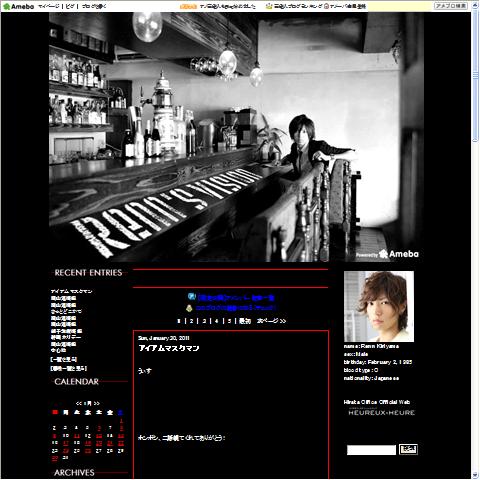Go to next month in calendar

(96, 403)
